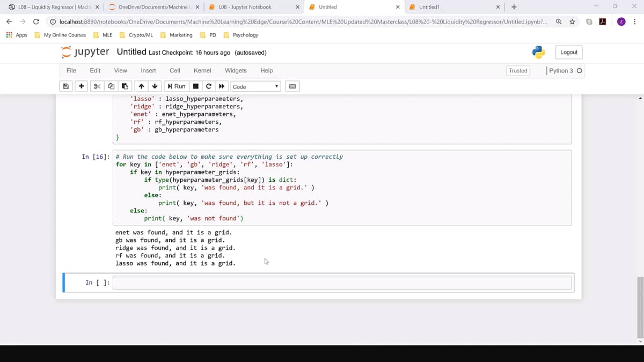Cut selected cells with scissors icon
The width and height of the screenshot is (644, 362).
98,86
